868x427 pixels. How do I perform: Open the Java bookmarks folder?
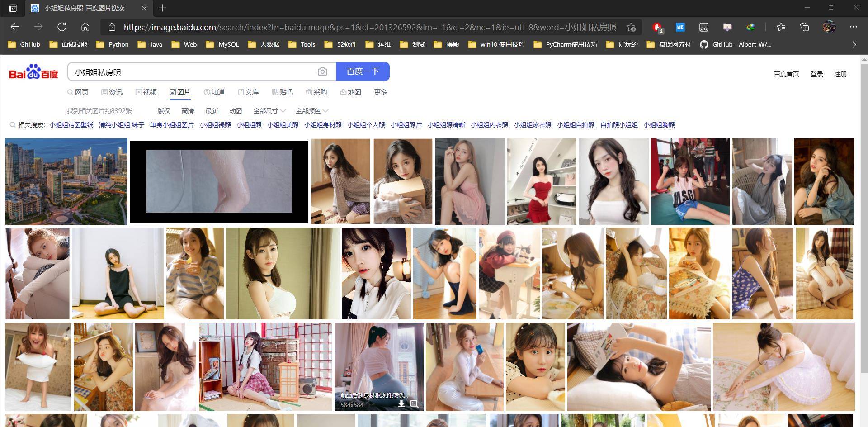[150, 44]
